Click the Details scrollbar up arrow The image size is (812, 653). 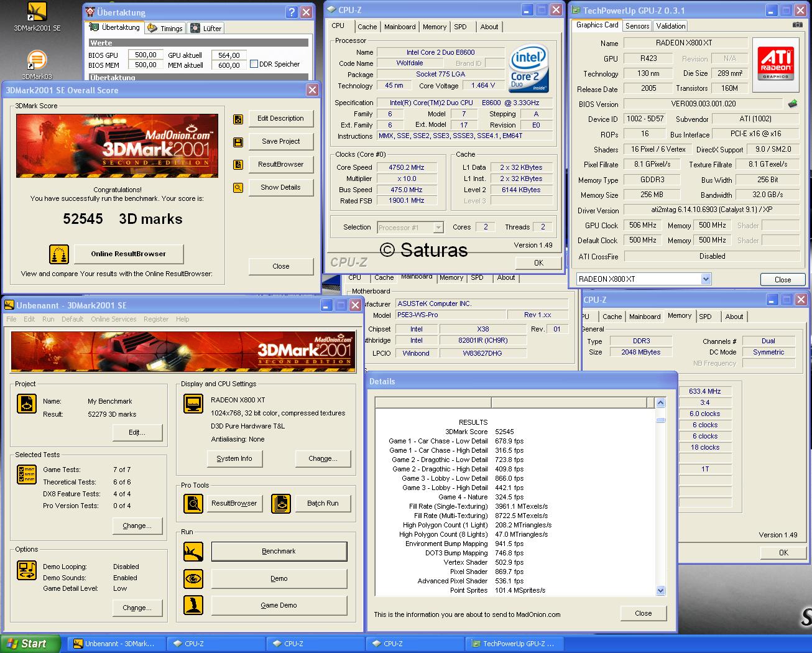tap(660, 403)
